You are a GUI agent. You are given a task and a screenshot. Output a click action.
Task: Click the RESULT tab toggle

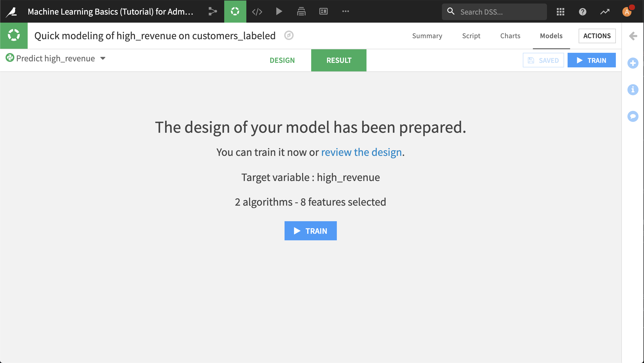point(338,60)
